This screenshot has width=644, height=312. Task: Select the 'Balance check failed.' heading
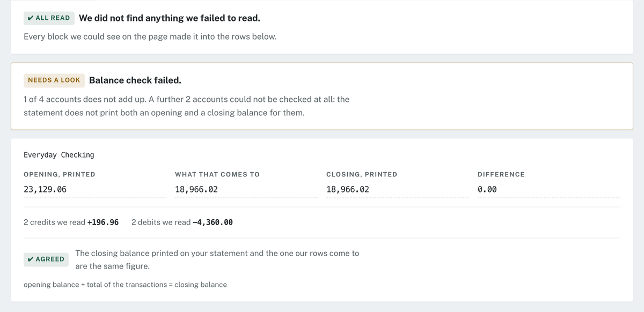point(135,80)
